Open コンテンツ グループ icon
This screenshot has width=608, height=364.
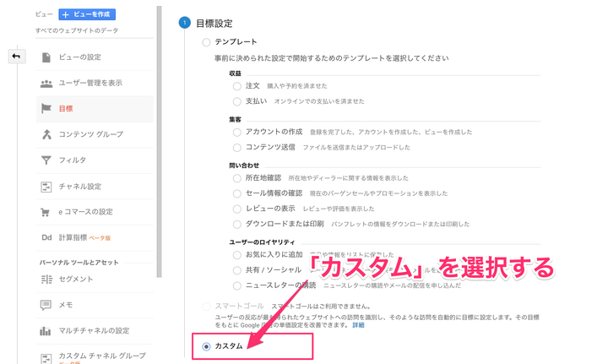tap(46, 134)
